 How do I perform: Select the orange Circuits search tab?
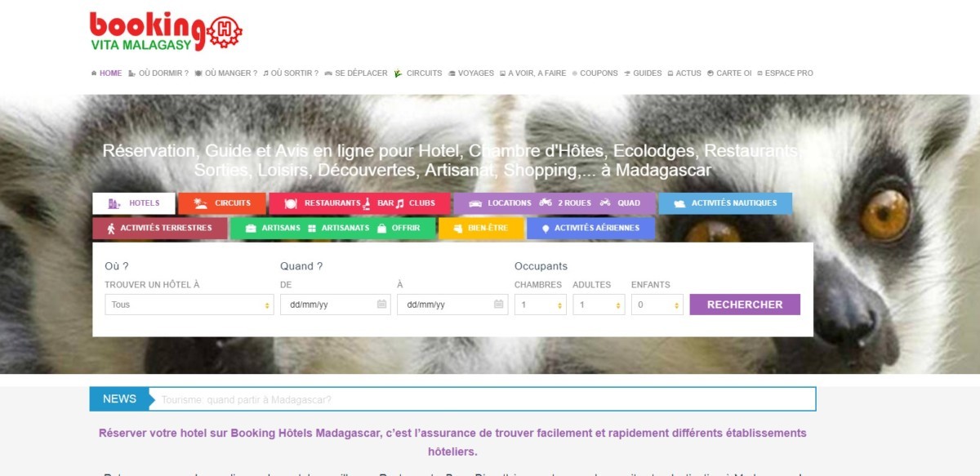click(x=222, y=203)
